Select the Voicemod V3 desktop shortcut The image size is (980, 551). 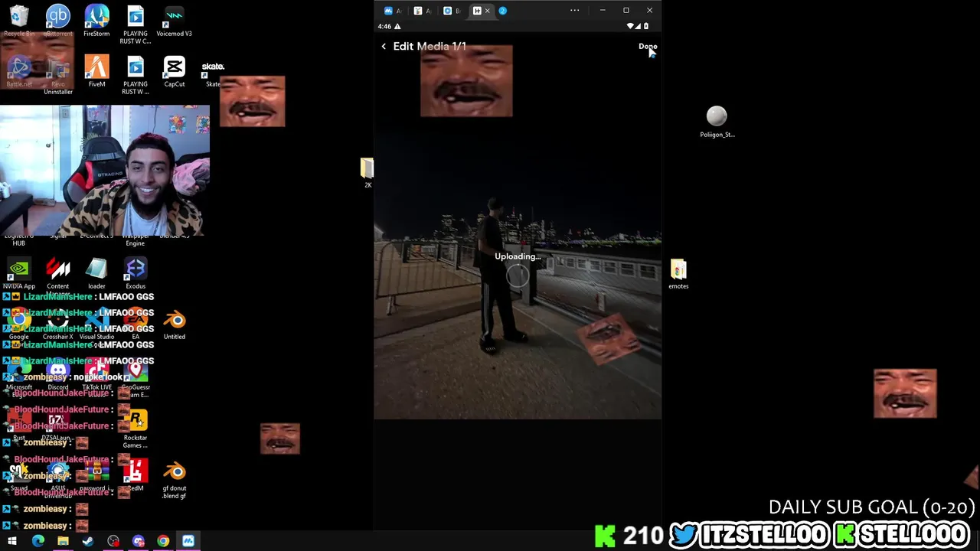coord(174,21)
